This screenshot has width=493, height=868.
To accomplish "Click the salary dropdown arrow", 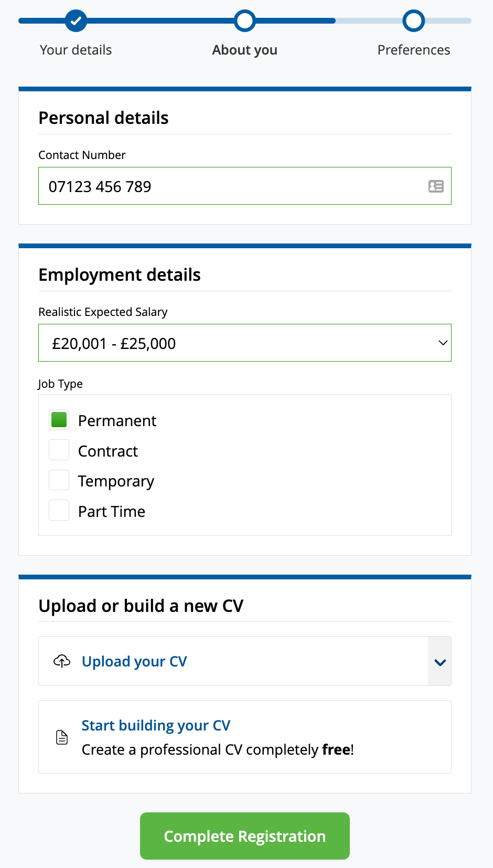I will click(x=443, y=343).
